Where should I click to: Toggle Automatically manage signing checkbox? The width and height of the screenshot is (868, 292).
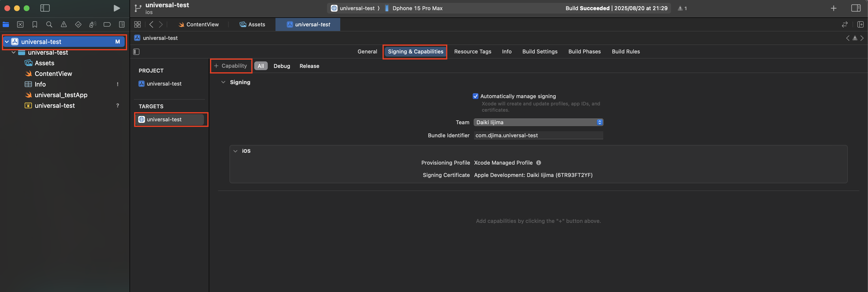point(476,96)
